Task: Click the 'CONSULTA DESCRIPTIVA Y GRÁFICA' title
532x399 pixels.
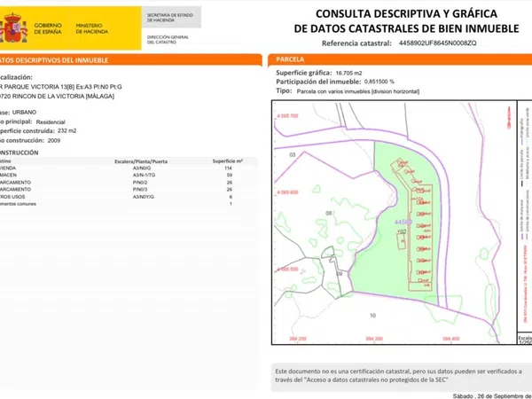Action: 406,13
